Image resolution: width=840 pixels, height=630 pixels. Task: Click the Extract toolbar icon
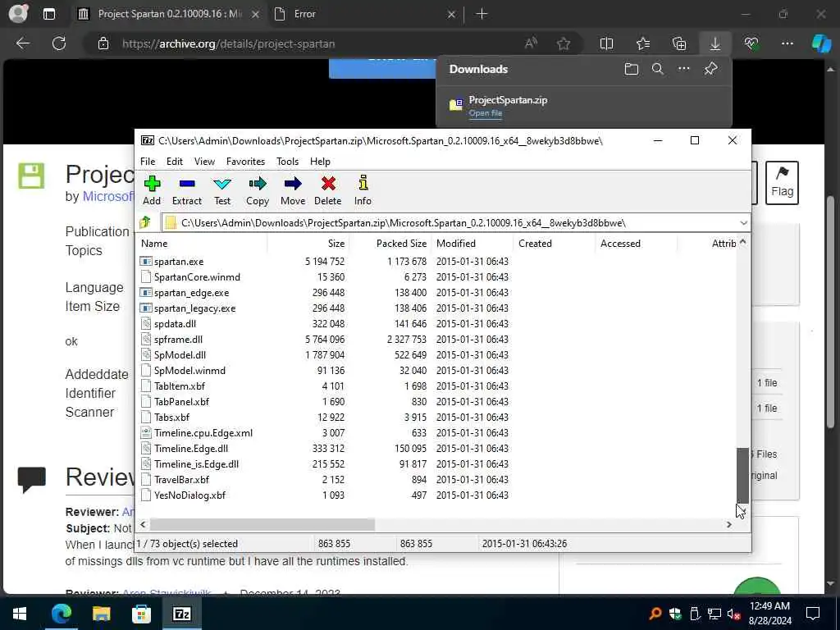(186, 190)
